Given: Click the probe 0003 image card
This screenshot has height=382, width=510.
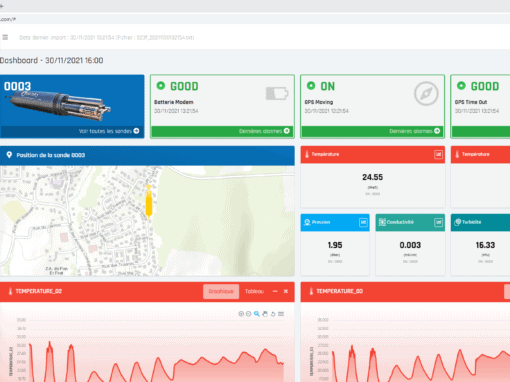Looking at the screenshot, I should pos(72,106).
